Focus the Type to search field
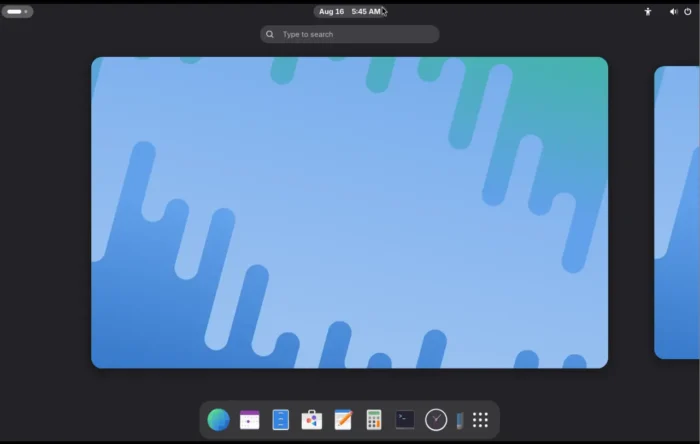This screenshot has width=700, height=444. point(350,34)
